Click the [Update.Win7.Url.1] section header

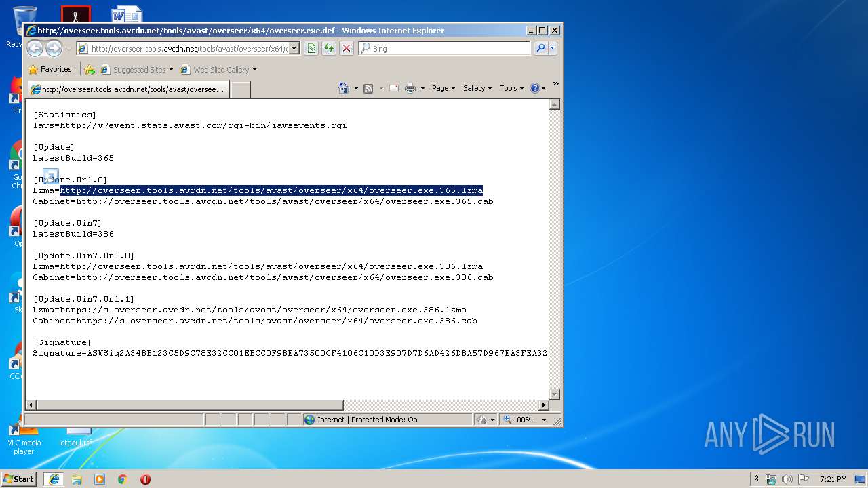coord(83,299)
